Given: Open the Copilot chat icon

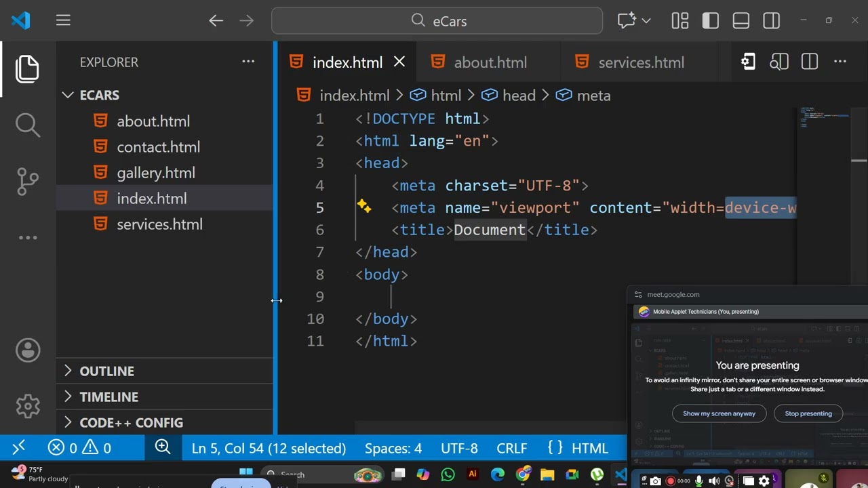Looking at the screenshot, I should 627,21.
